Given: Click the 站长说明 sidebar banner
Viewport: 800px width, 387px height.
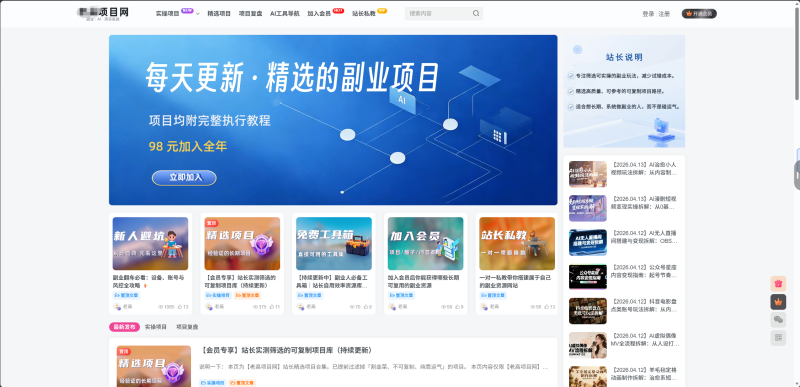Looking at the screenshot, I should tap(624, 91).
